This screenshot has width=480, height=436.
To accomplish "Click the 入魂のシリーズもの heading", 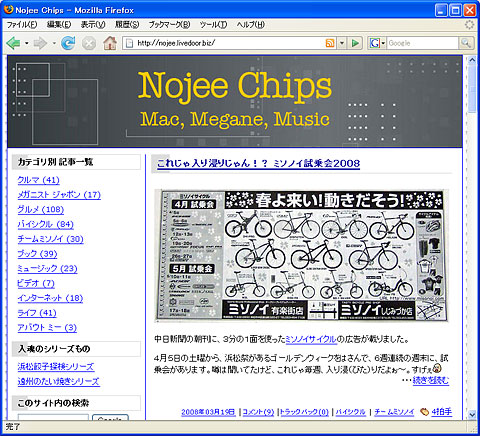I will click(x=54, y=349).
